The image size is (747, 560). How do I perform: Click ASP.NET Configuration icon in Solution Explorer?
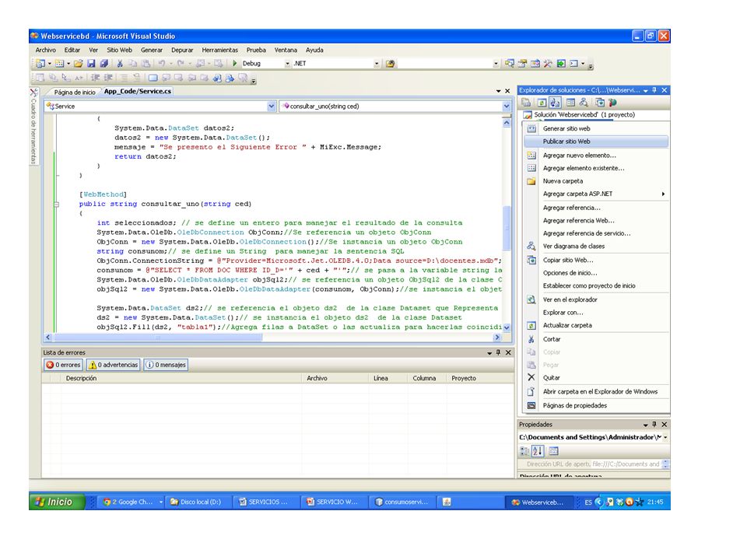pyautogui.click(x=612, y=103)
